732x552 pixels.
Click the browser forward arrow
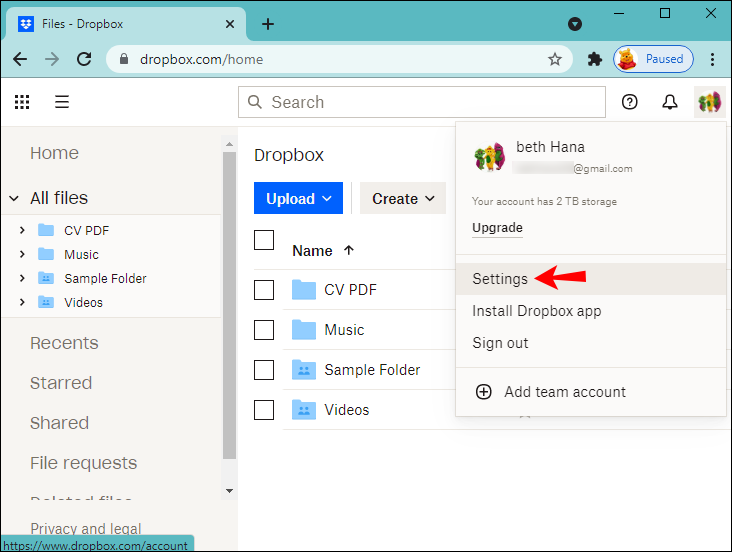coord(52,59)
